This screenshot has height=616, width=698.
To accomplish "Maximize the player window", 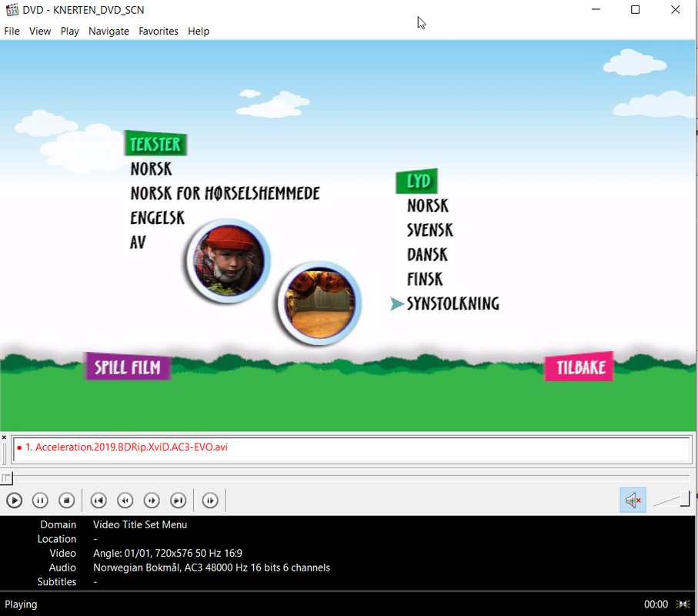I will [635, 10].
